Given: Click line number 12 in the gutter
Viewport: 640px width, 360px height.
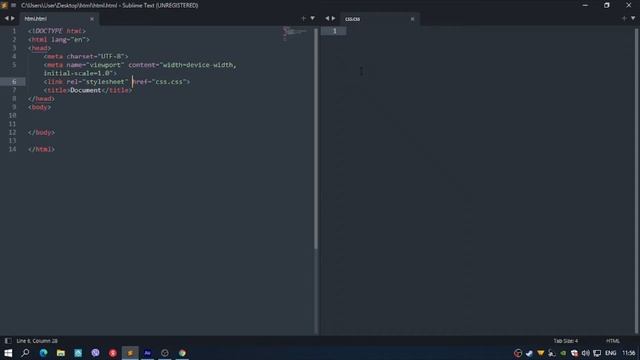Looking at the screenshot, I should (12, 132).
